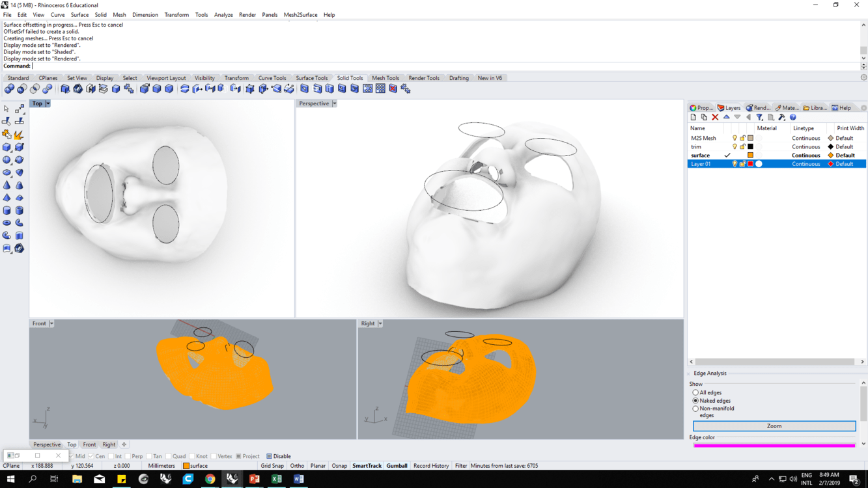Open PowerPoint from the taskbar
Viewport: 868px width, 488px height.
pos(254,479)
